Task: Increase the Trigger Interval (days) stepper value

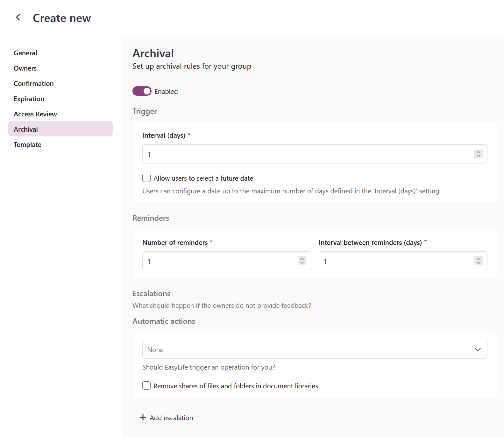Action: coord(478,152)
